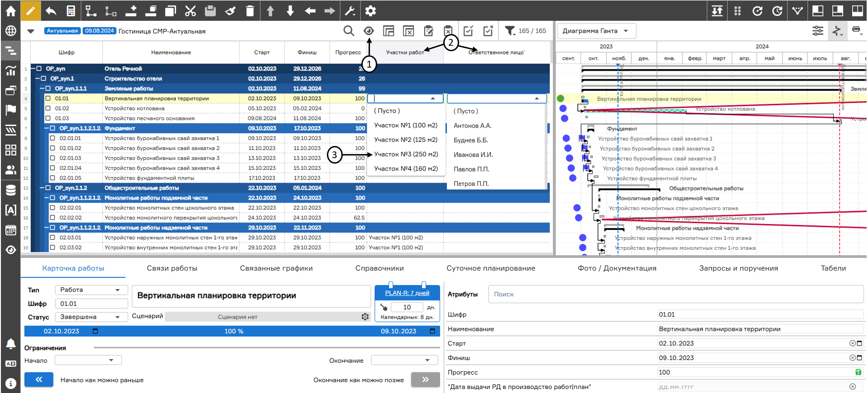868x393 pixels.
Task: Toggle column visibility eye icon
Action: tap(369, 31)
